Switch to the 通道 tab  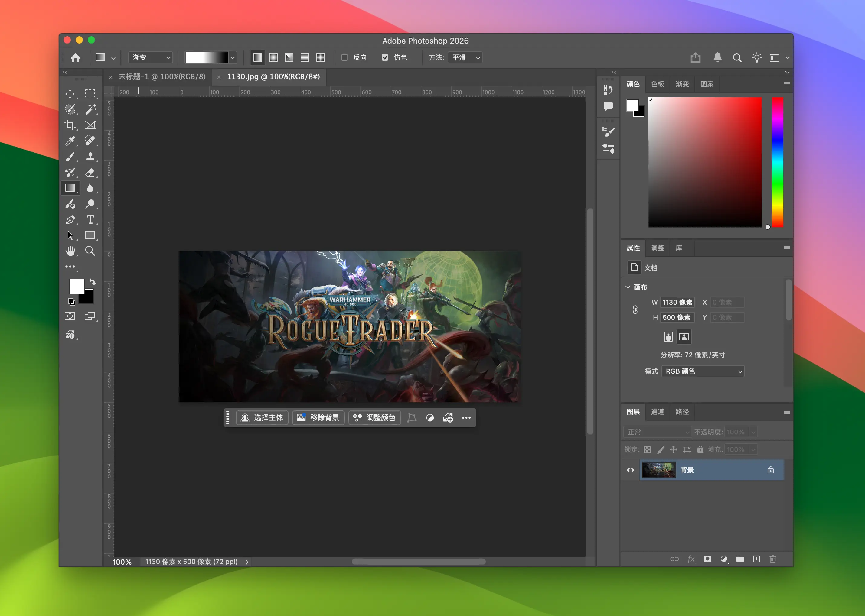[658, 412]
